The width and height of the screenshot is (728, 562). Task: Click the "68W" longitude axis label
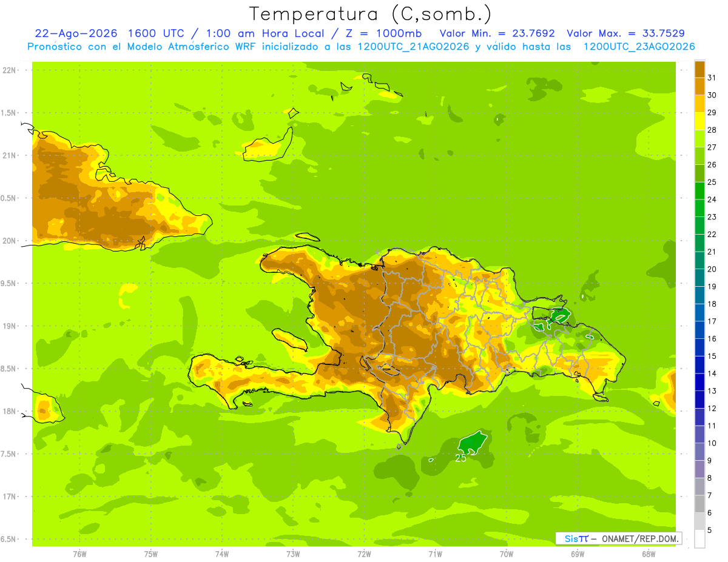[x=649, y=554]
